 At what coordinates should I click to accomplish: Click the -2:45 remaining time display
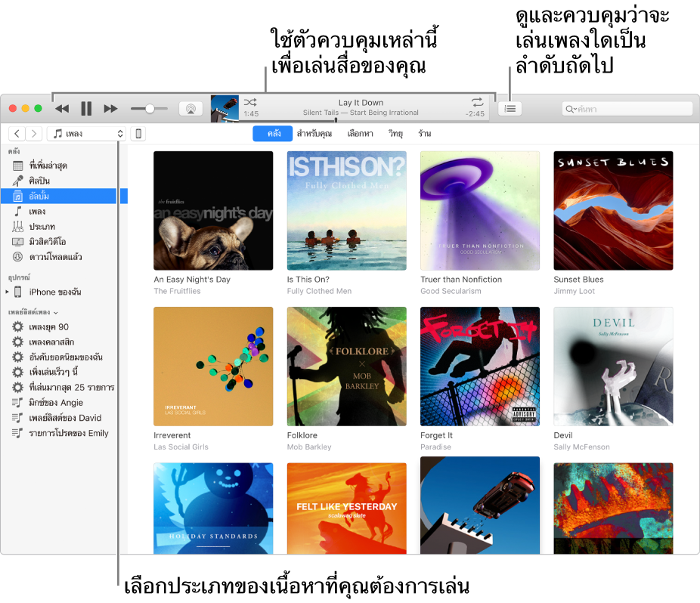475,114
